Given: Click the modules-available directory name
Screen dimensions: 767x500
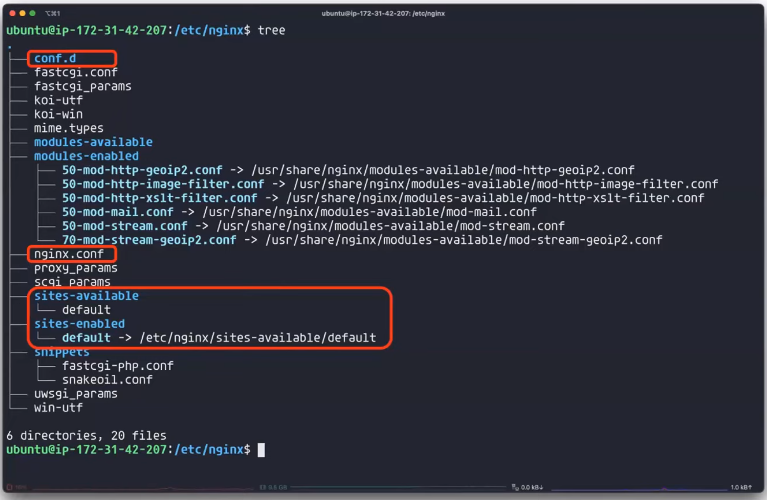Looking at the screenshot, I should click(x=93, y=142).
